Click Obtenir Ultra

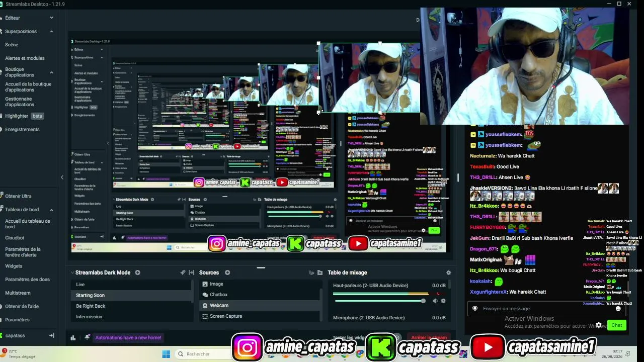click(x=18, y=197)
